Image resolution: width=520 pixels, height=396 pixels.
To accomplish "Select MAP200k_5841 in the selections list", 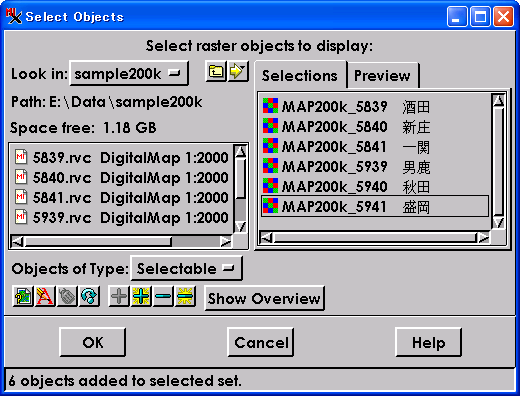I will [375, 147].
